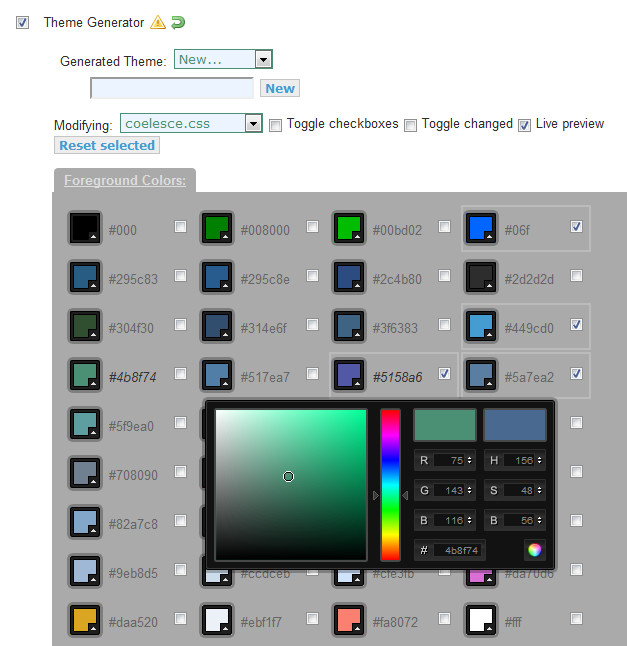The image size is (627, 646).
Task: Enable Toggle checkboxes option
Action: click(276, 125)
